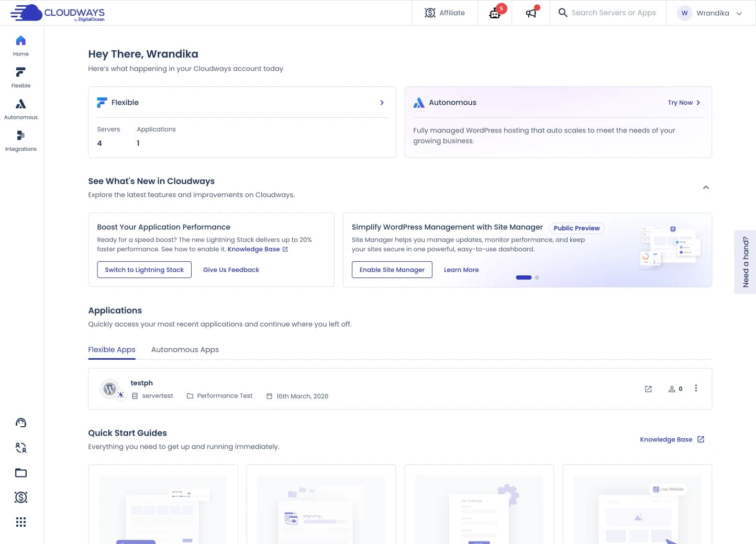The image size is (756, 544).
Task: Open the Home section in the sidebar
Action: tap(20, 46)
